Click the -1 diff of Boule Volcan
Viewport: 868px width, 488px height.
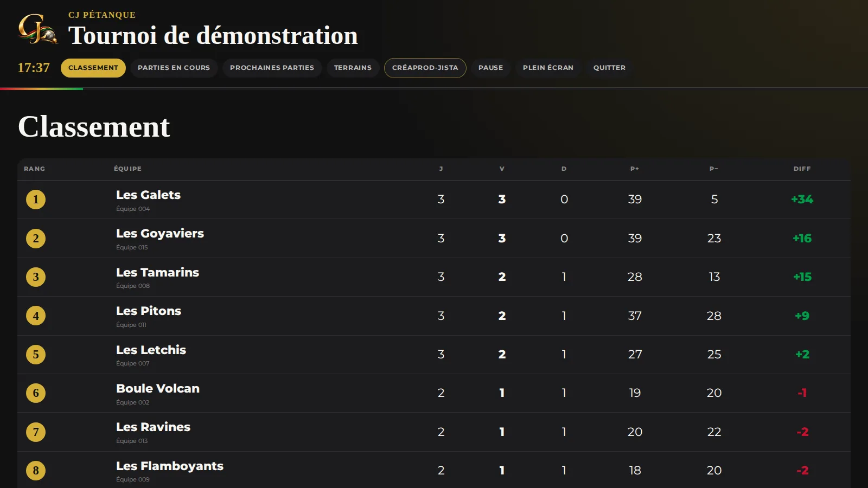802,393
